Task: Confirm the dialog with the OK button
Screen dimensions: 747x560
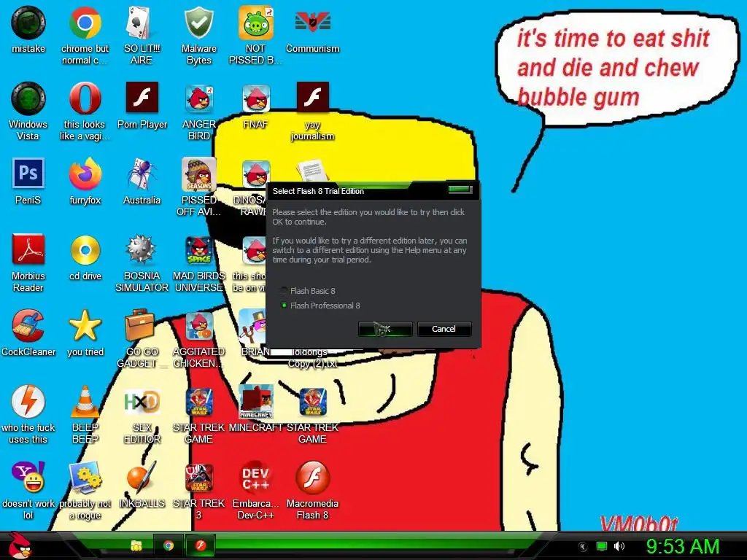Action: click(x=385, y=329)
